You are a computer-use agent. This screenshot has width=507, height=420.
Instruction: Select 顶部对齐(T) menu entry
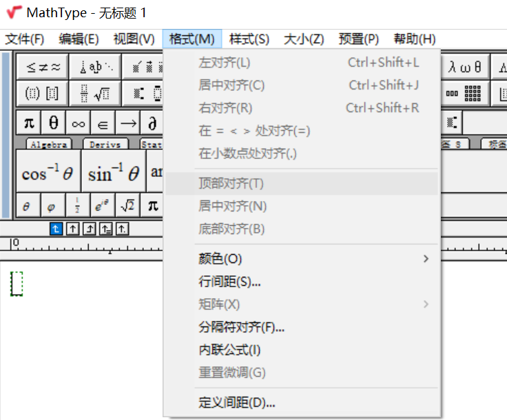coord(302,184)
